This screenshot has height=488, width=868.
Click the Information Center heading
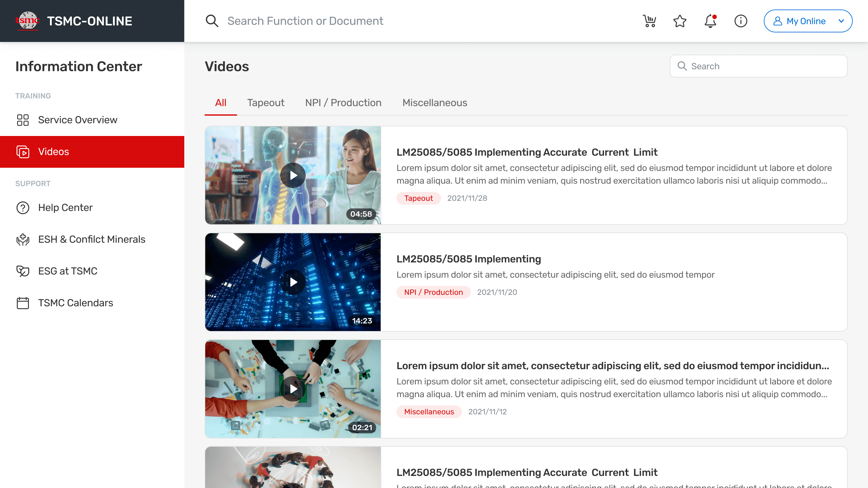(79, 66)
